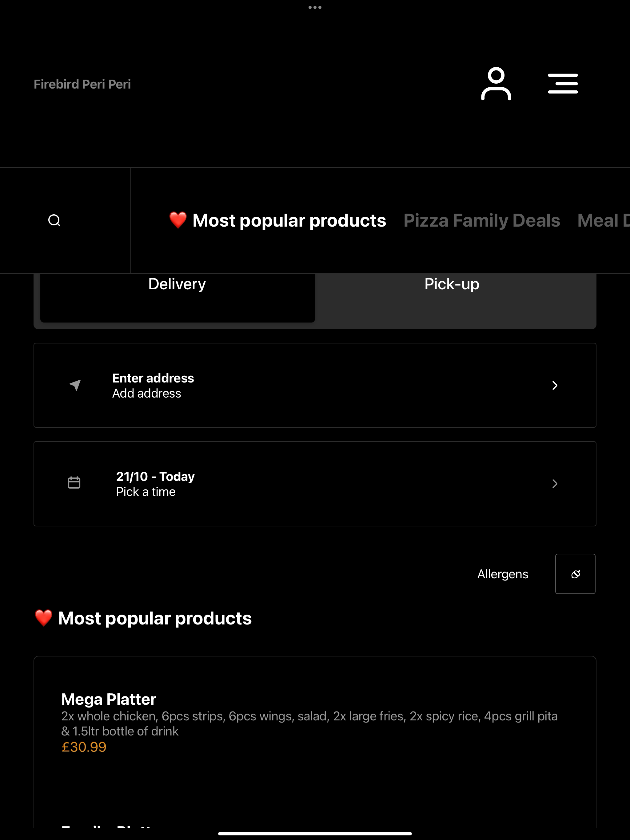
Task: Switch to Pizza Family Deals tab
Action: [482, 220]
